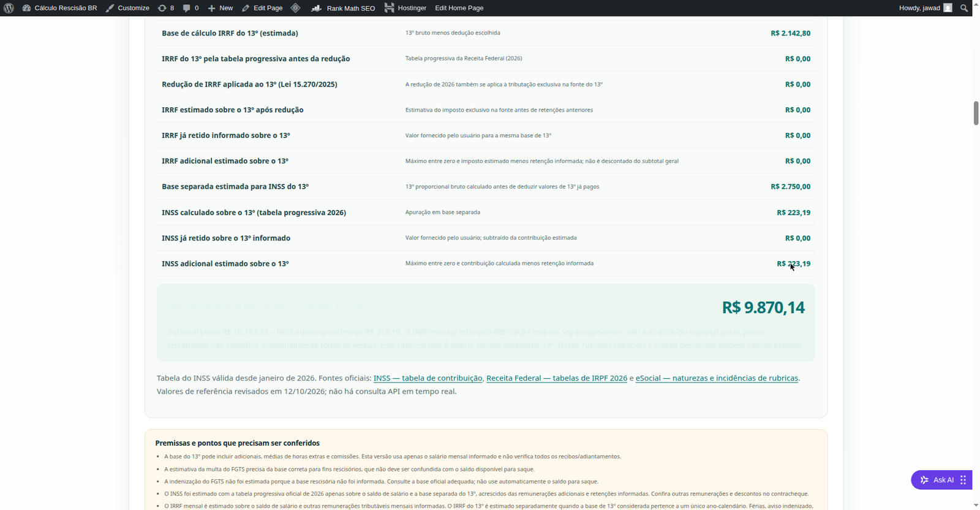Open the New content menu
The height and width of the screenshot is (510, 980).
pos(220,8)
